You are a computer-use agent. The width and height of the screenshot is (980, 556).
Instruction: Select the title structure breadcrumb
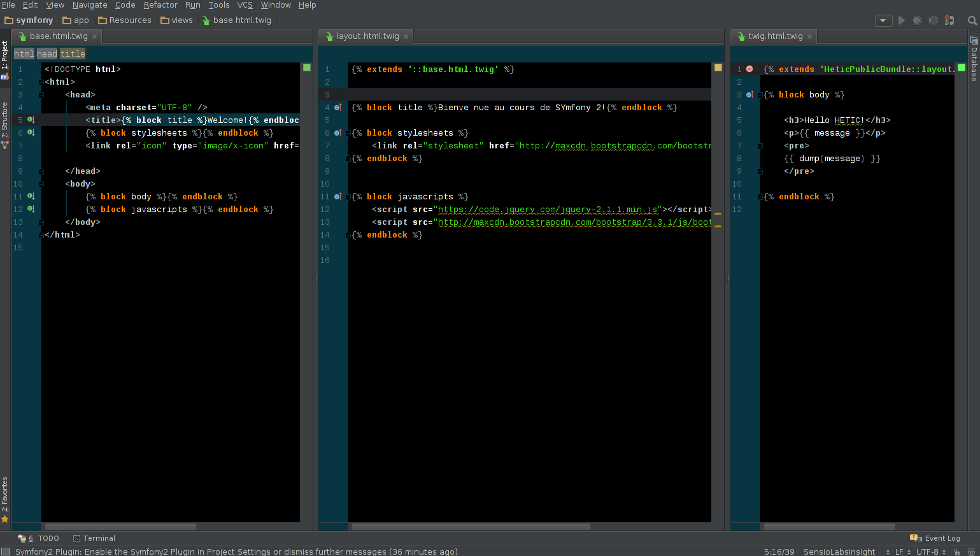click(73, 54)
